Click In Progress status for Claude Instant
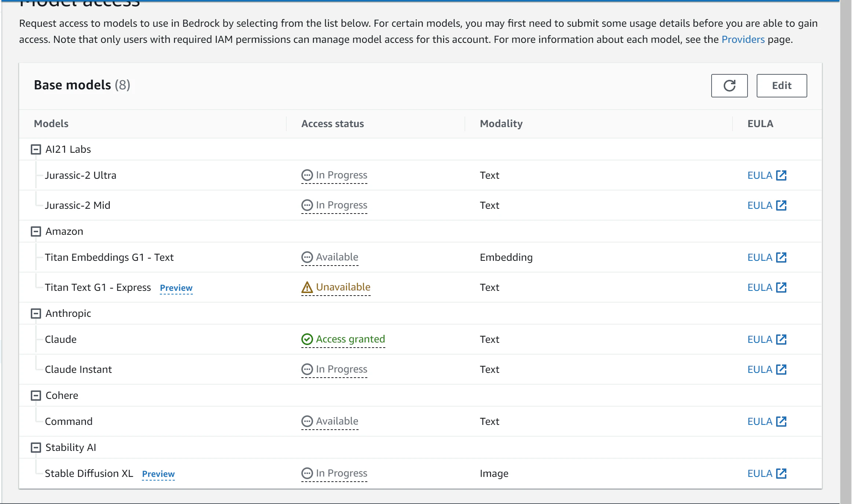Viewport: 852px width, 504px height. [341, 370]
